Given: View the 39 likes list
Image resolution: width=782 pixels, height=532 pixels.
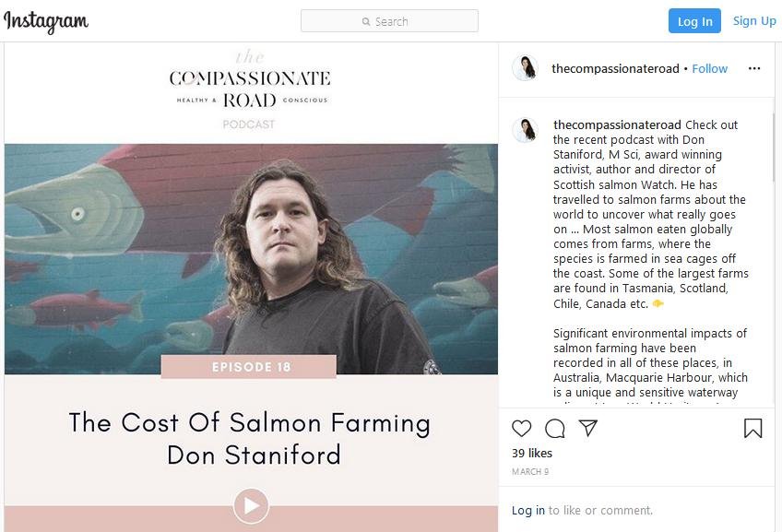Looking at the screenshot, I should coord(532,453).
